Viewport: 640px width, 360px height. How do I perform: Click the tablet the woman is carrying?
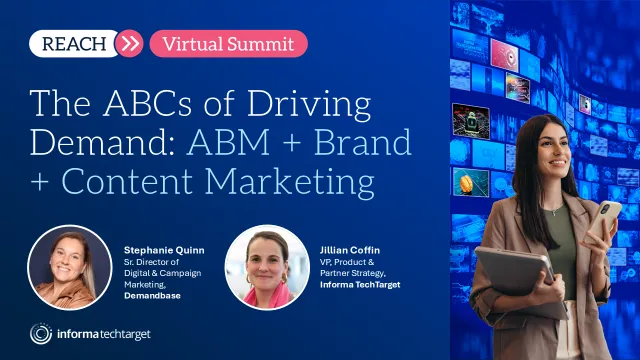(520, 282)
